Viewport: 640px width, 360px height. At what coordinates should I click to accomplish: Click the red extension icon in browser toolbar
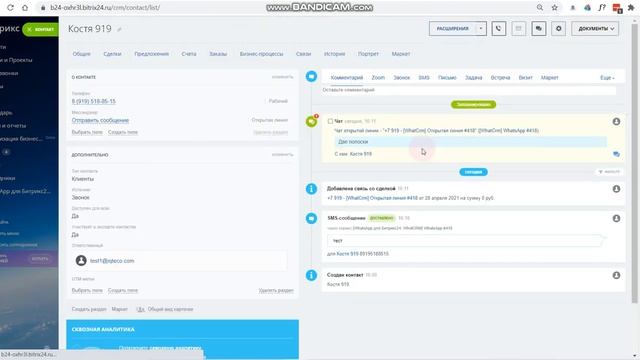617,8
